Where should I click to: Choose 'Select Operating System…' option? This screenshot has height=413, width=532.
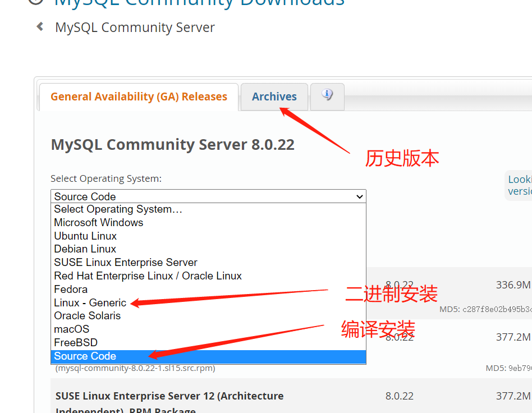tap(208, 209)
